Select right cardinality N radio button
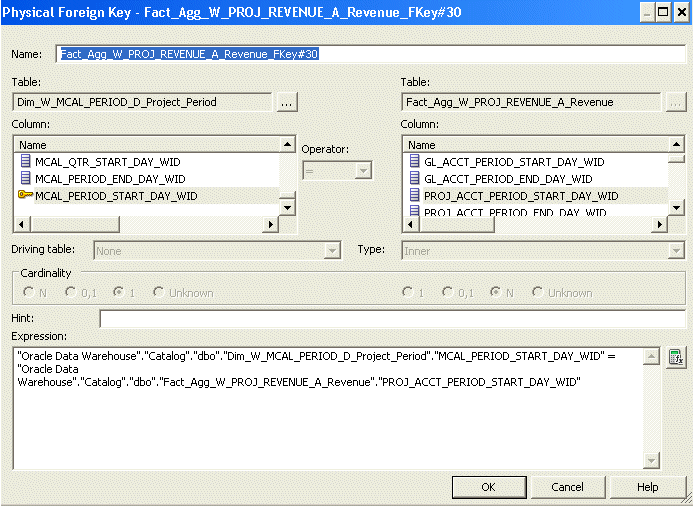Screen dimensions: 693x507 pyautogui.click(x=495, y=293)
